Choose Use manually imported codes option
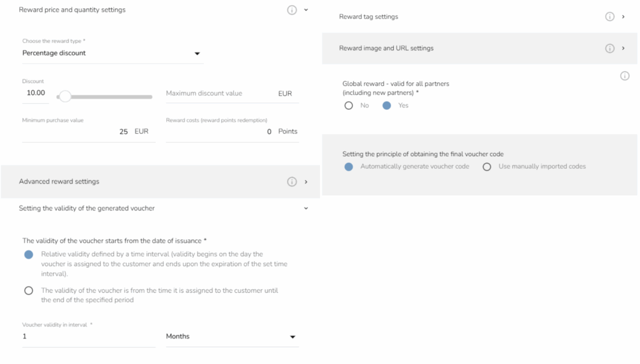 (486, 167)
